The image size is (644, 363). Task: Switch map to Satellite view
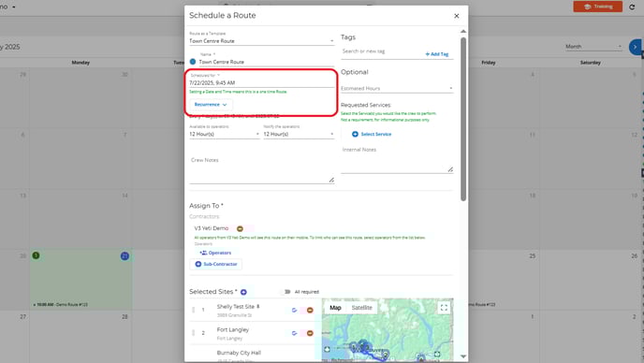(362, 308)
